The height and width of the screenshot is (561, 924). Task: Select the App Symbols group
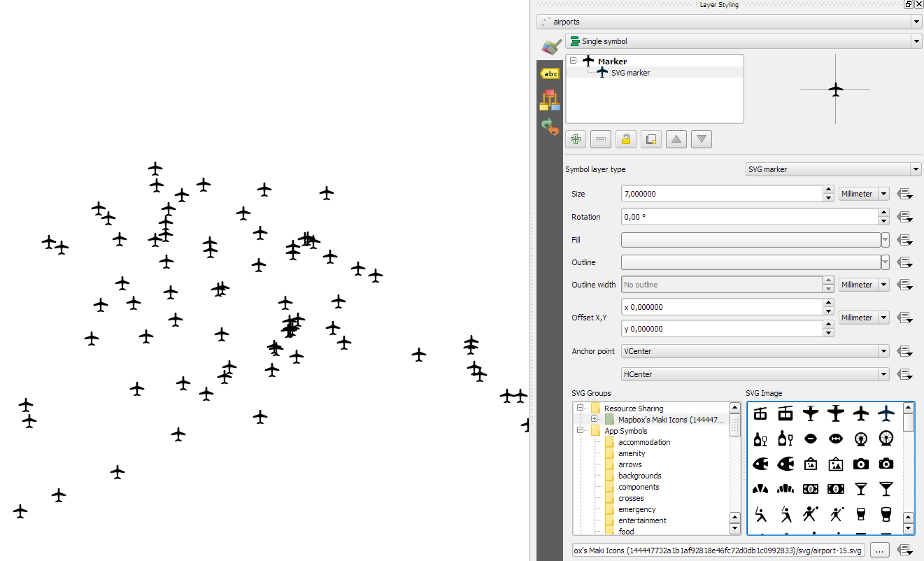click(x=625, y=430)
